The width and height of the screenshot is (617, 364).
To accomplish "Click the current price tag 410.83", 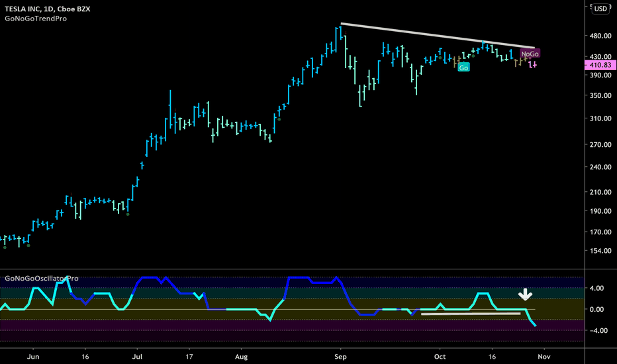I will pyautogui.click(x=600, y=65).
